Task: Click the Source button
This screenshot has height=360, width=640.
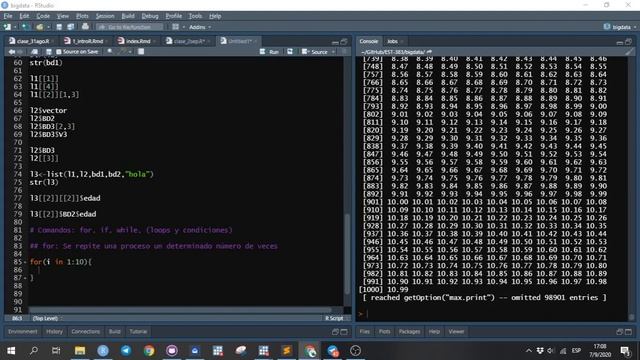Action: pyautogui.click(x=315, y=52)
